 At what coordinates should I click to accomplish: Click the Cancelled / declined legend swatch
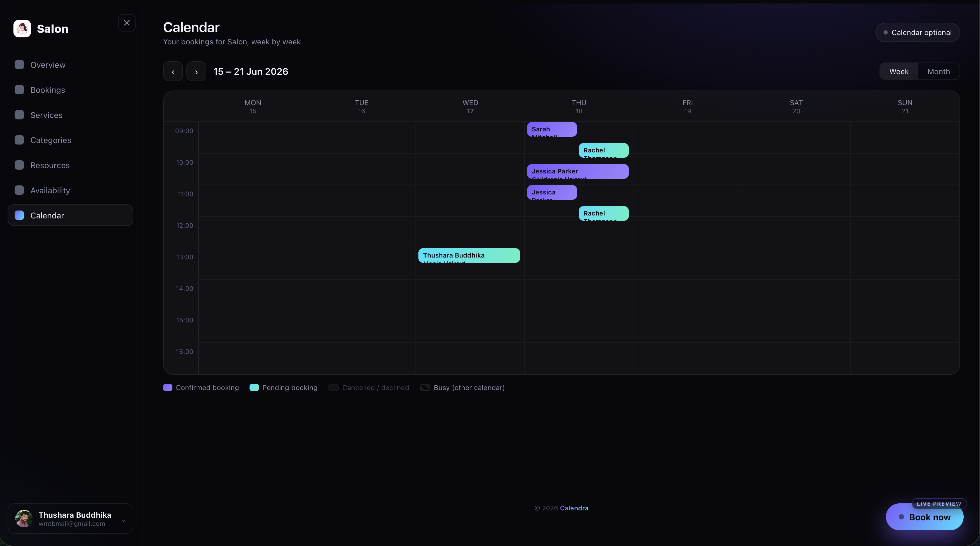tap(334, 387)
